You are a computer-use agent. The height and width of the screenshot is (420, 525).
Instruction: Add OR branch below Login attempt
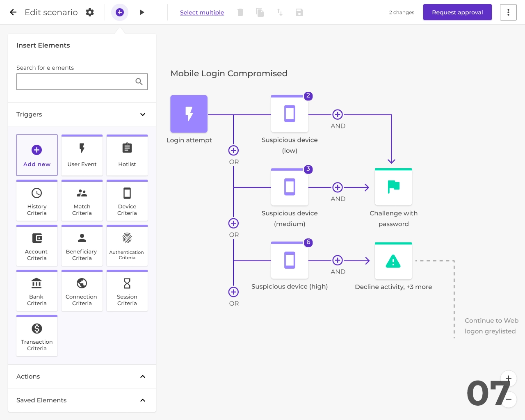pyautogui.click(x=233, y=151)
